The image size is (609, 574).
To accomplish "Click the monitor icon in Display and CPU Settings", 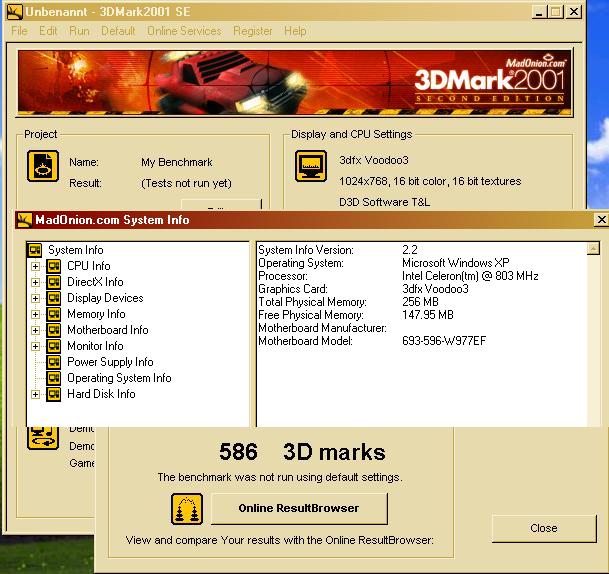I will pos(311,166).
